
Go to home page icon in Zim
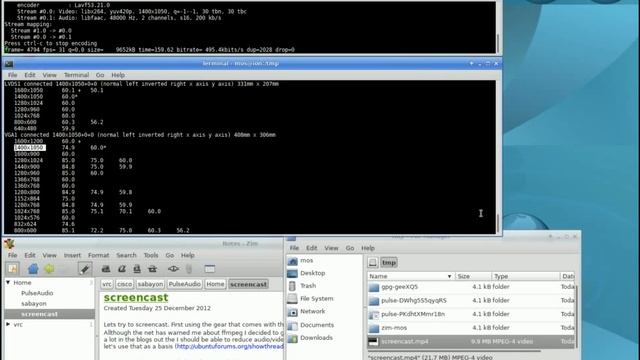pos(33,269)
